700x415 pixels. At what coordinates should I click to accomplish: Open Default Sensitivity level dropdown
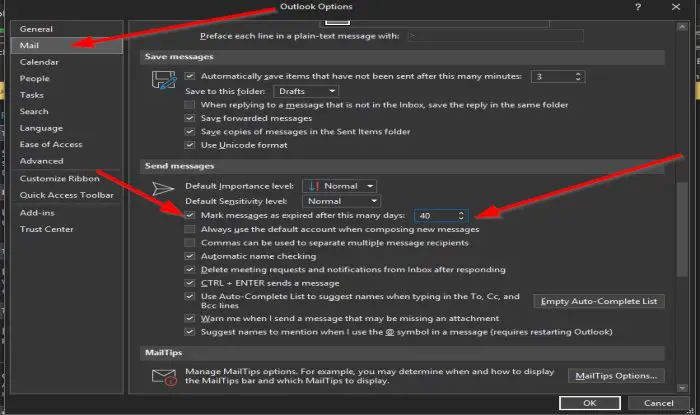[x=341, y=201]
